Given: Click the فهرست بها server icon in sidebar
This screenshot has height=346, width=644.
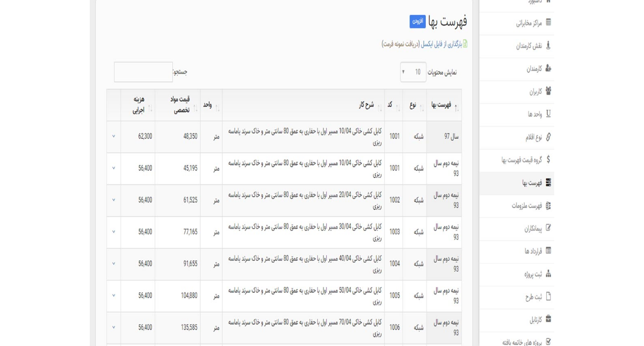Looking at the screenshot, I should tap(548, 183).
